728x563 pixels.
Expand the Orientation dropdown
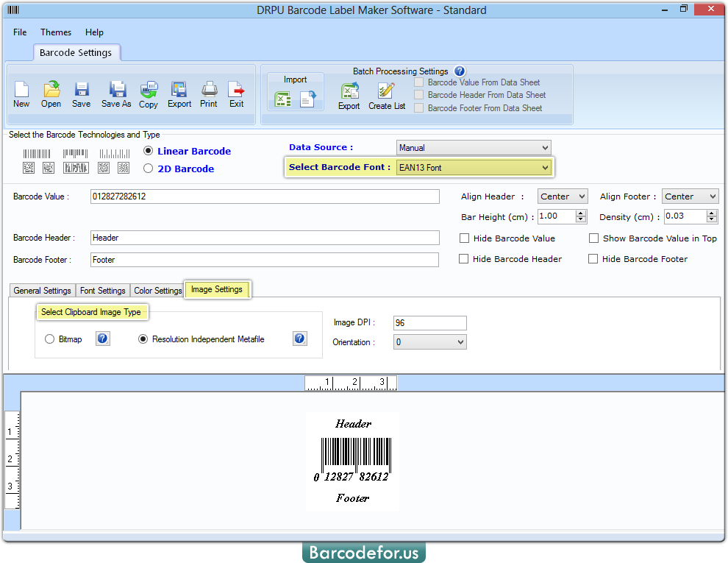tap(430, 342)
